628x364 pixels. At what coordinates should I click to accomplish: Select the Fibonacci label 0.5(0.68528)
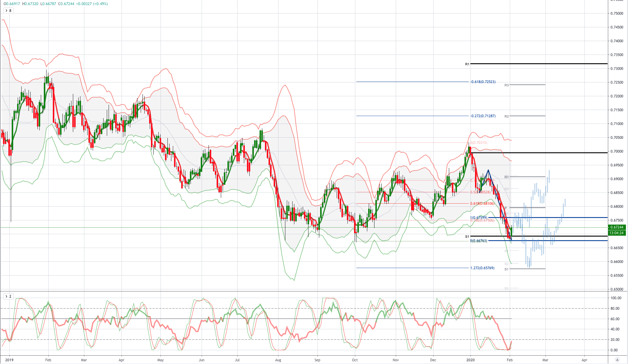point(480,192)
